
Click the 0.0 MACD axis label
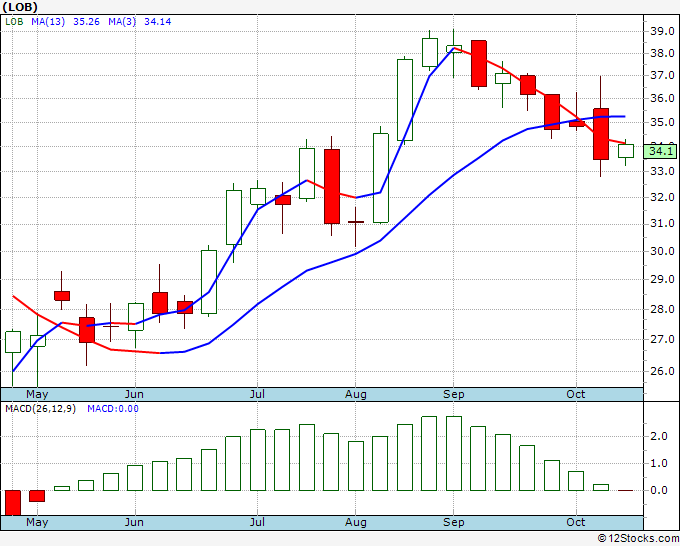click(658, 490)
